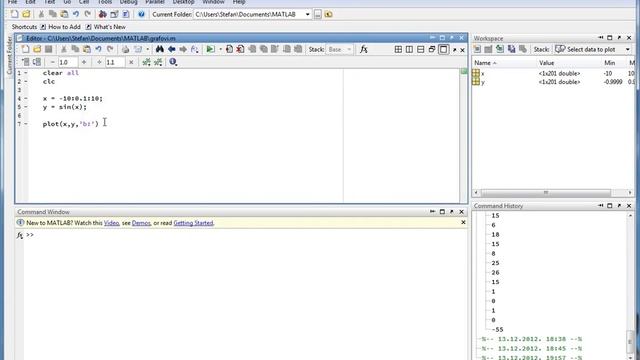Toggle breakpoint dash on line 4
This screenshot has height=360, width=640.
(x=26, y=98)
